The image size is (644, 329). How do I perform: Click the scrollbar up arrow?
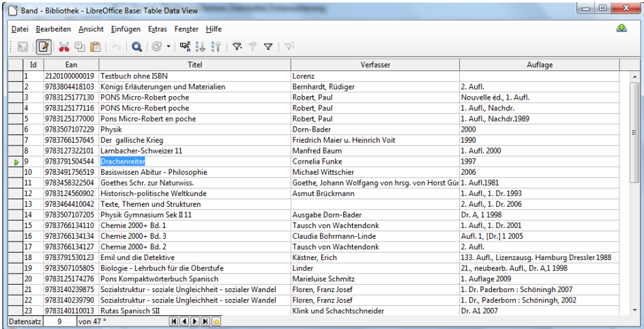634,76
